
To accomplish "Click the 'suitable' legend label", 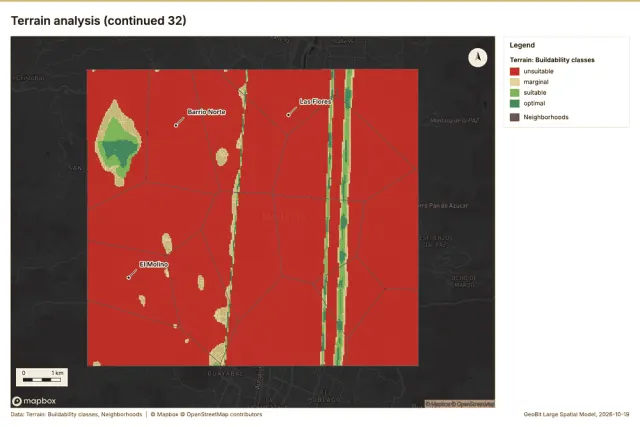I will (535, 93).
